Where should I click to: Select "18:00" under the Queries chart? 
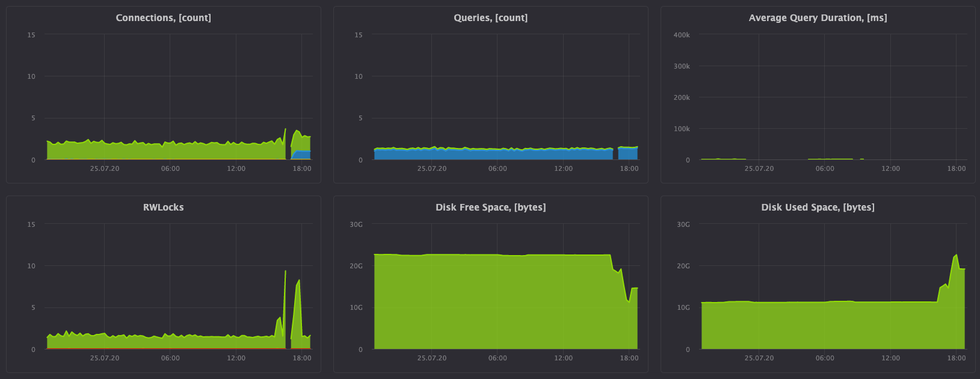(x=629, y=168)
